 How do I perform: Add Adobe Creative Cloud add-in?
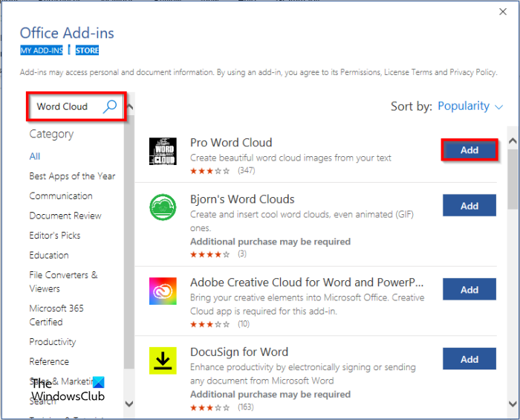469,290
